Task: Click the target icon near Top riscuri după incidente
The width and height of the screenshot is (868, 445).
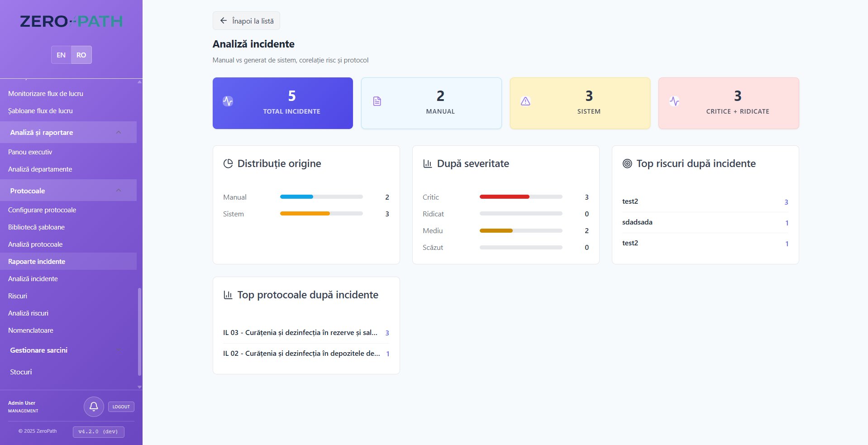Action: (x=627, y=163)
